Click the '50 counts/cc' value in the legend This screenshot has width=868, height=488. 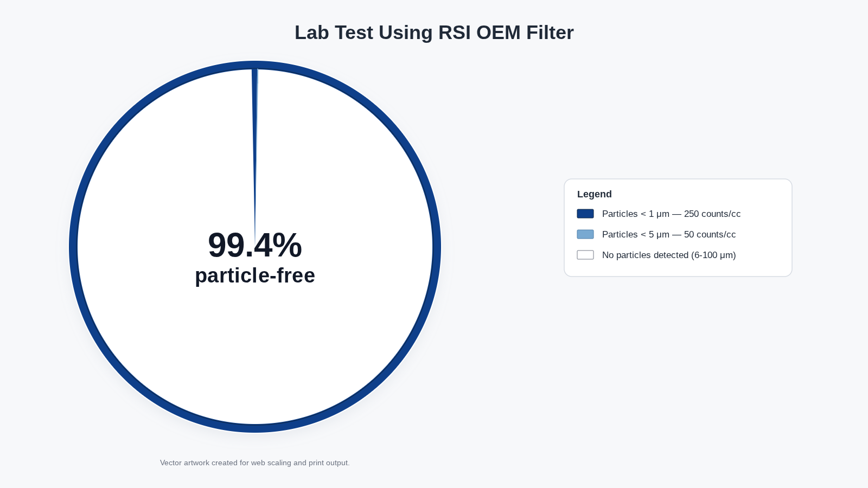click(x=710, y=234)
